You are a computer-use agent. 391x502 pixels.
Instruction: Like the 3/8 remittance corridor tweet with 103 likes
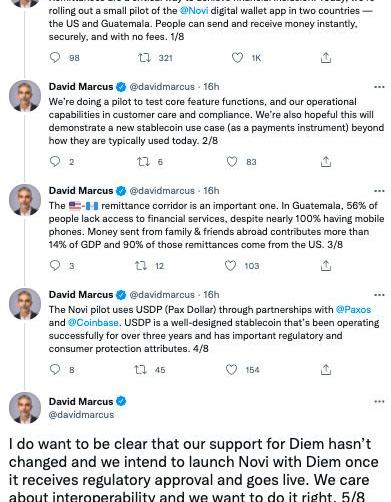tap(230, 266)
